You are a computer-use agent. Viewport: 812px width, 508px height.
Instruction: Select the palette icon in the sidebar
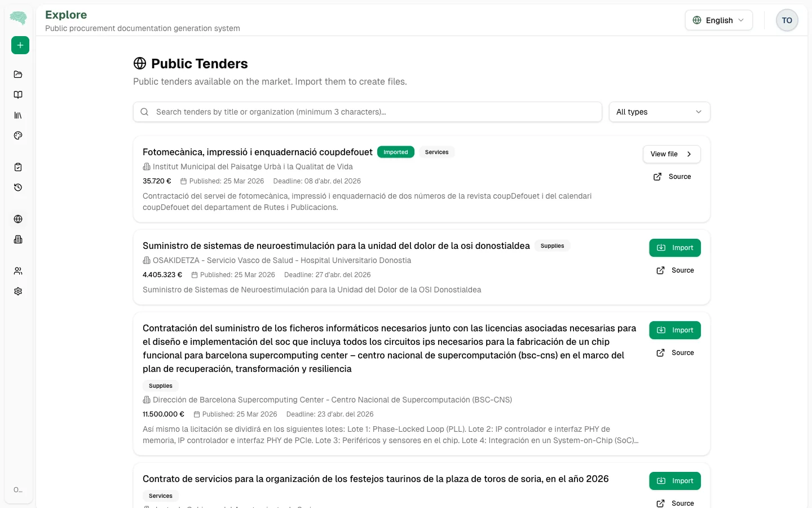click(18, 135)
